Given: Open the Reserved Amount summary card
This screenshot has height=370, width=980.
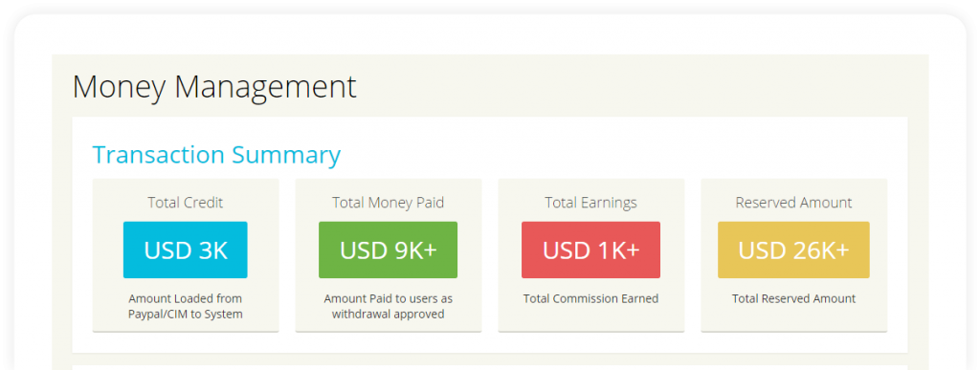Looking at the screenshot, I should pyautogui.click(x=793, y=255).
